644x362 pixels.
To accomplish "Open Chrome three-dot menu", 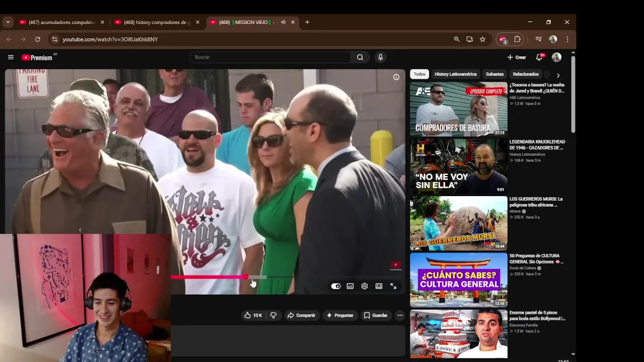I will click(568, 39).
